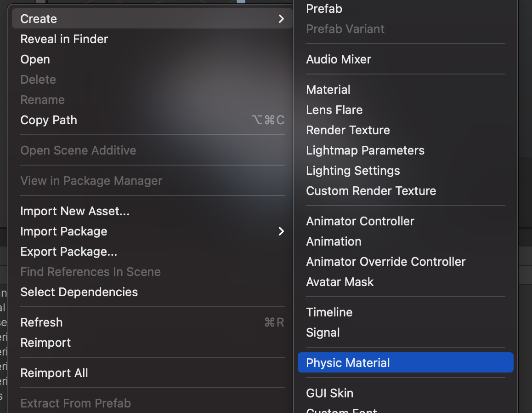Expand the Create submenu arrow

coord(281,19)
